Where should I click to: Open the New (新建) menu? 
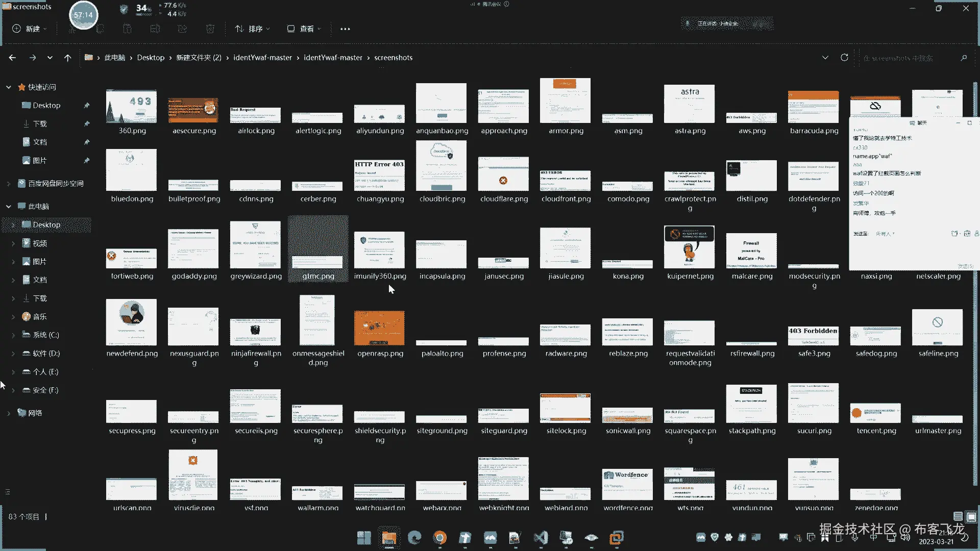coord(30,29)
